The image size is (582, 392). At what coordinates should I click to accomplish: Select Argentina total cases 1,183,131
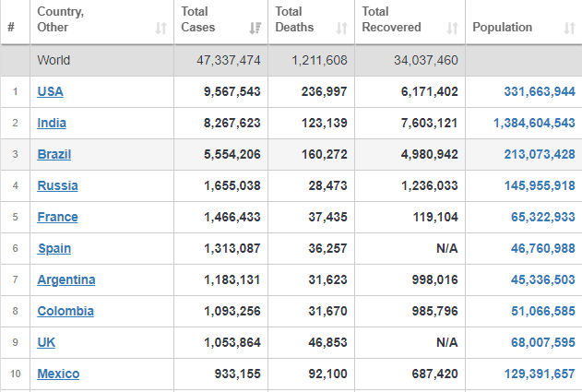pyautogui.click(x=232, y=279)
